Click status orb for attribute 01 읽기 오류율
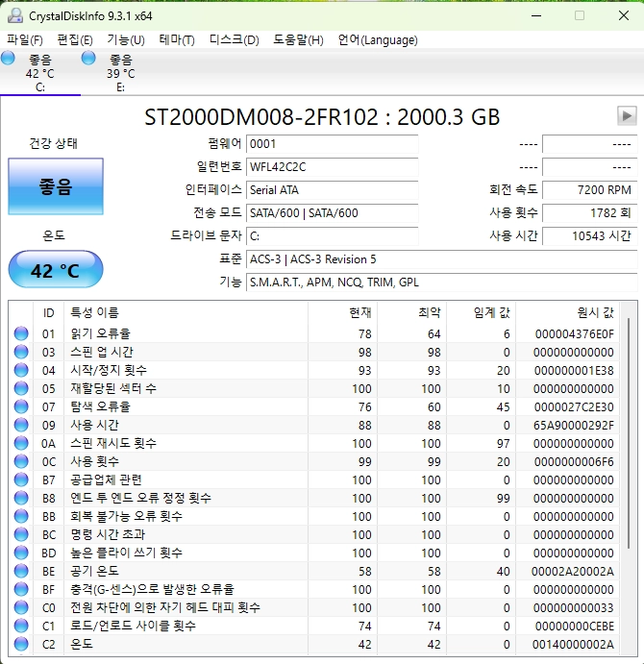The width and height of the screenshot is (644, 664). tap(21, 333)
